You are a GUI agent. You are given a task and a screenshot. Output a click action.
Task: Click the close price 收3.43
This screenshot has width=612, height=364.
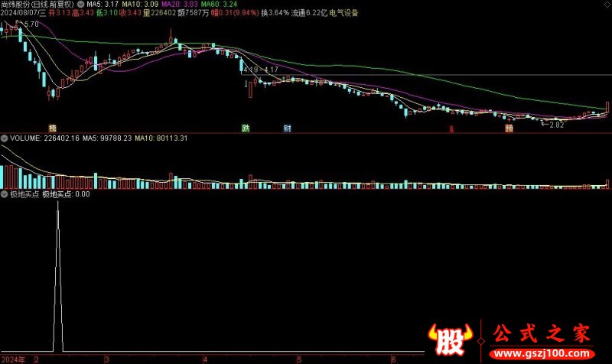130,13
